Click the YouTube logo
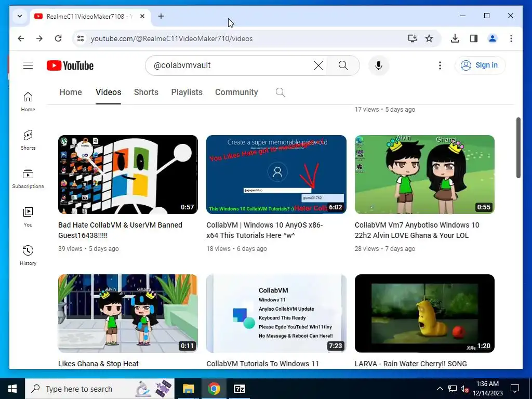 [x=70, y=65]
